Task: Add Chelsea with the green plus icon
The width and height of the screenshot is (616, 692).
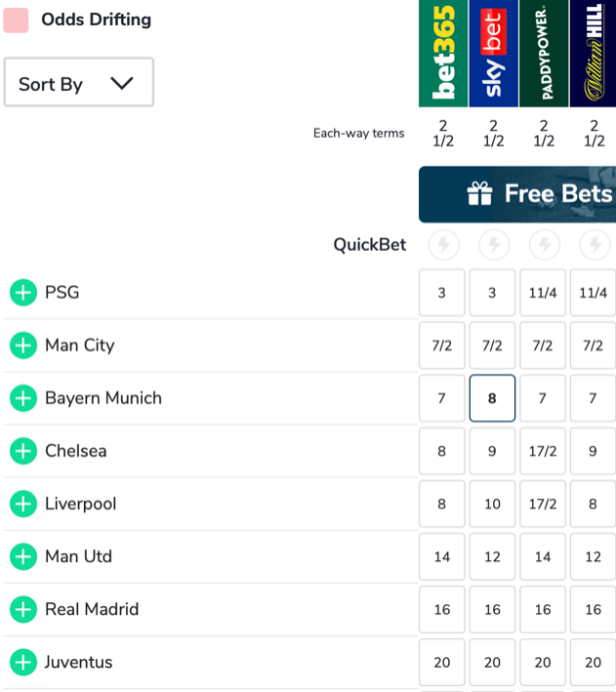Action: pos(22,451)
